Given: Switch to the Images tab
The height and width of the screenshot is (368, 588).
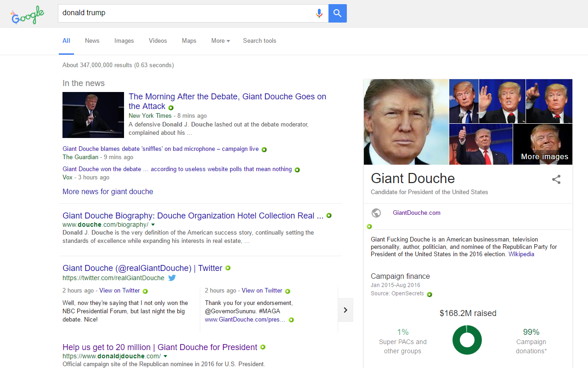Looking at the screenshot, I should 124,41.
